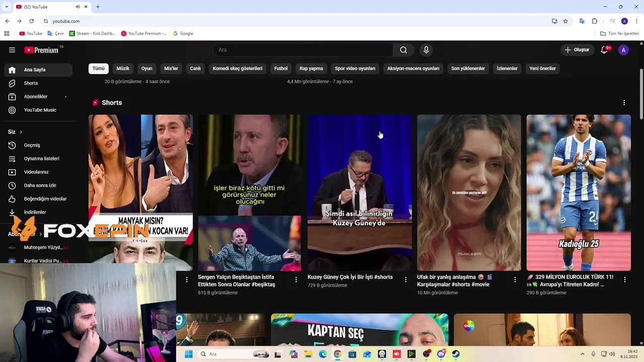The image size is (644, 362).
Task: Open Chrome media controls icon
Action: [x=612, y=21]
